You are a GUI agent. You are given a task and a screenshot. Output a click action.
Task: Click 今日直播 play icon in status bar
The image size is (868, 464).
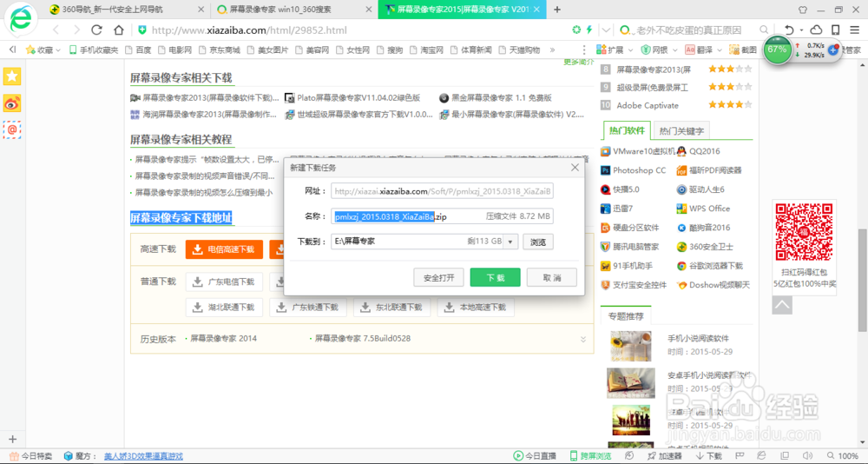(535, 455)
